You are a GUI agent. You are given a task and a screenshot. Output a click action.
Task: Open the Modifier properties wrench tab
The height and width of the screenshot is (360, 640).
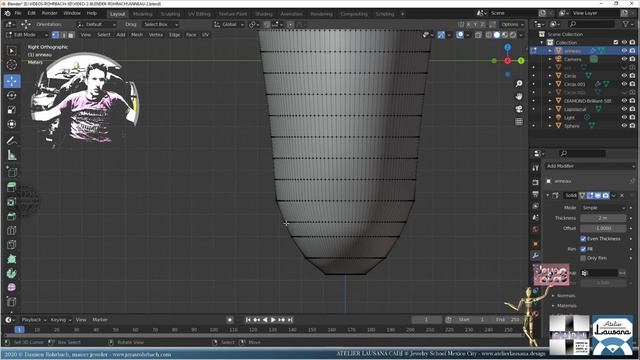tap(536, 256)
